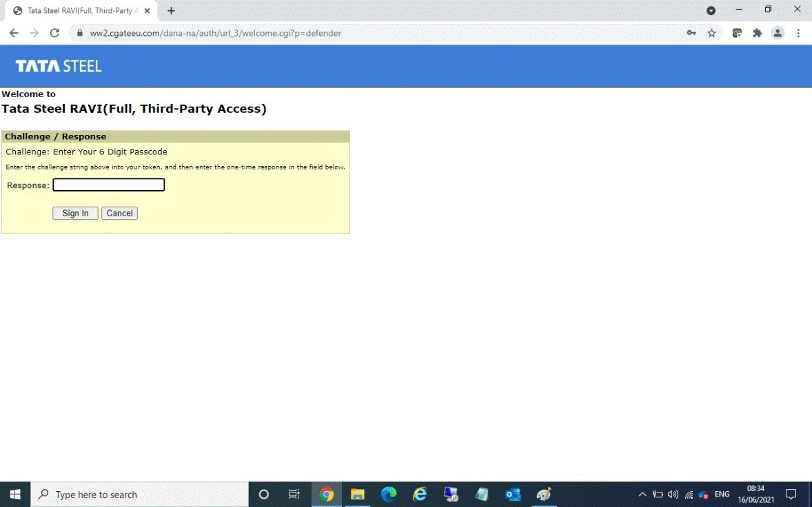
Task: Click the Cancel button
Action: (x=120, y=213)
